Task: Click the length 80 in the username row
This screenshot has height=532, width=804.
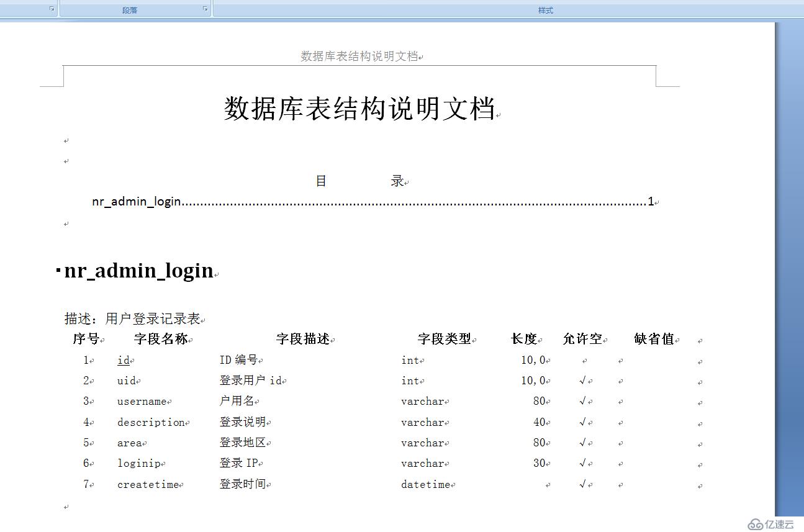Action: tap(539, 401)
